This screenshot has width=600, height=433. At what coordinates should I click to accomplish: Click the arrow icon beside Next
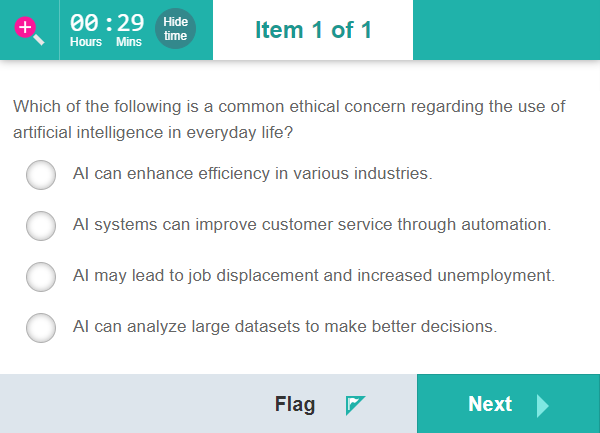pyautogui.click(x=542, y=404)
